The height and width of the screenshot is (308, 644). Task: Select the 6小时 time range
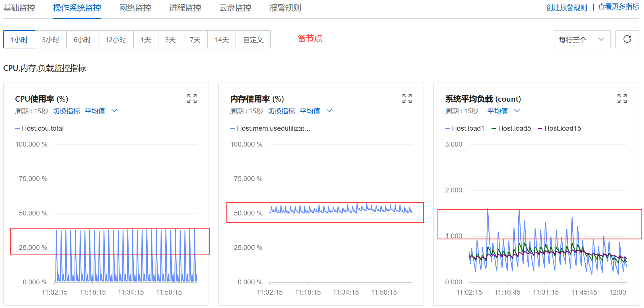82,39
